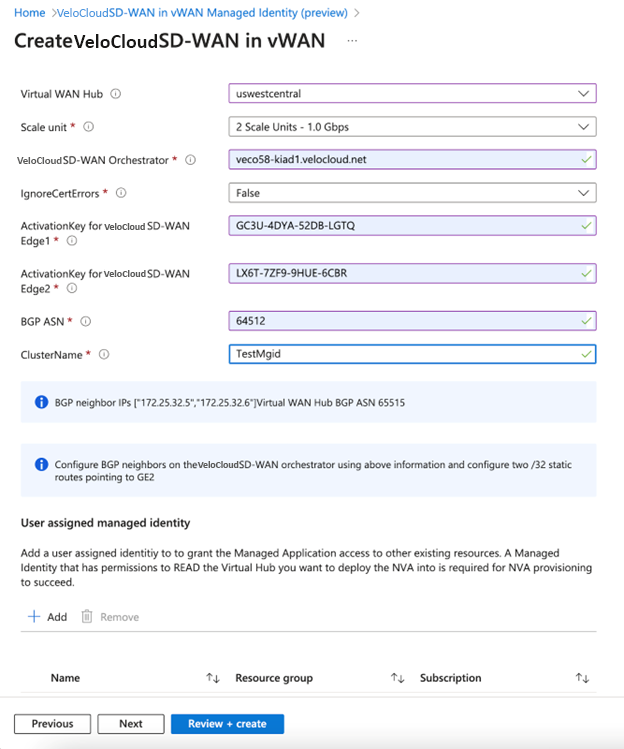Click info icon beside VeloCloud SD-WAN Orchestrator
Screen dimensions: 624x749
[191, 160]
